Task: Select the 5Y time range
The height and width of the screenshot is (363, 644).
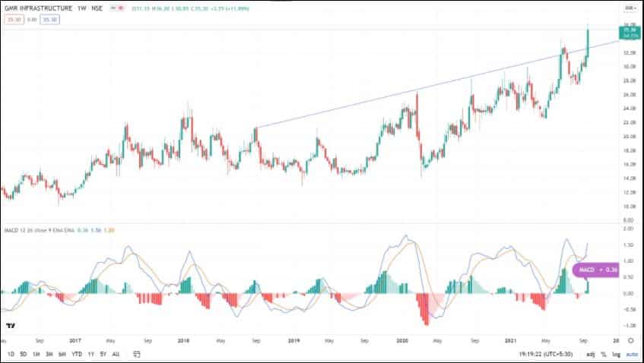Action: coord(103,354)
